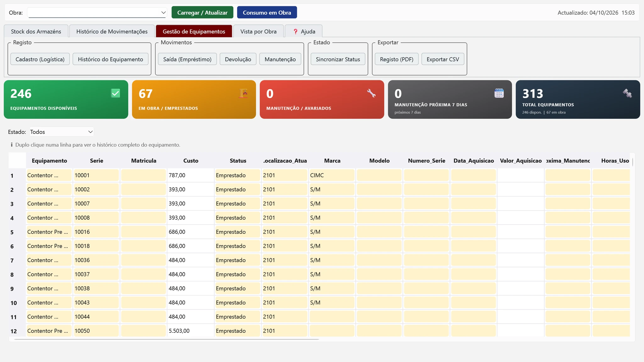Click the green checkmark icon on available equipment card

coord(115,93)
